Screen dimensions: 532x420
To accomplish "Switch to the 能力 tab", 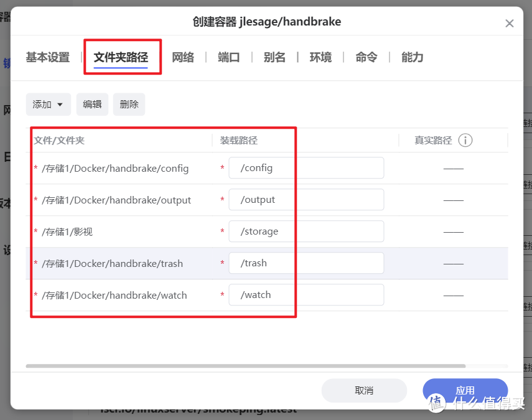I will coord(412,57).
